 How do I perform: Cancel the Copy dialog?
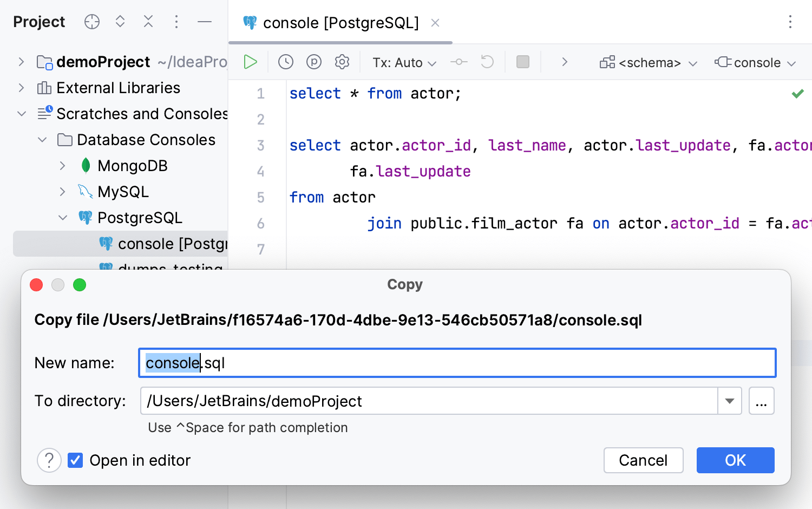coord(643,460)
